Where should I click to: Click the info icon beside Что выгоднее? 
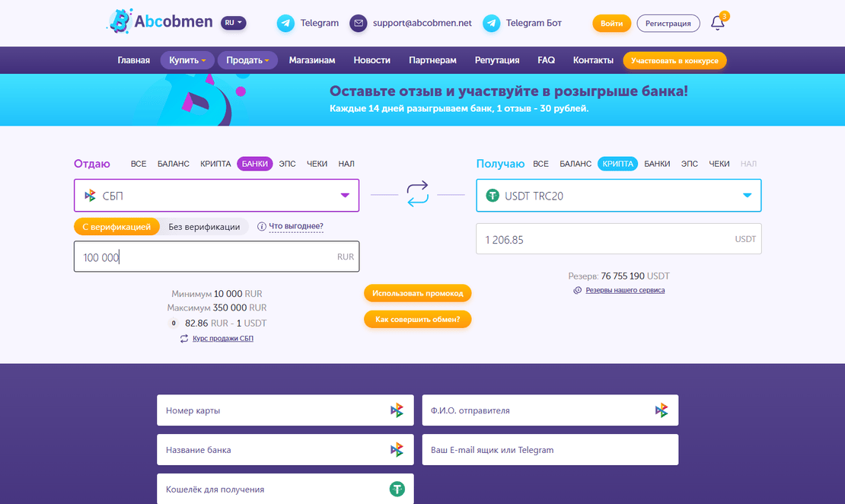(262, 226)
